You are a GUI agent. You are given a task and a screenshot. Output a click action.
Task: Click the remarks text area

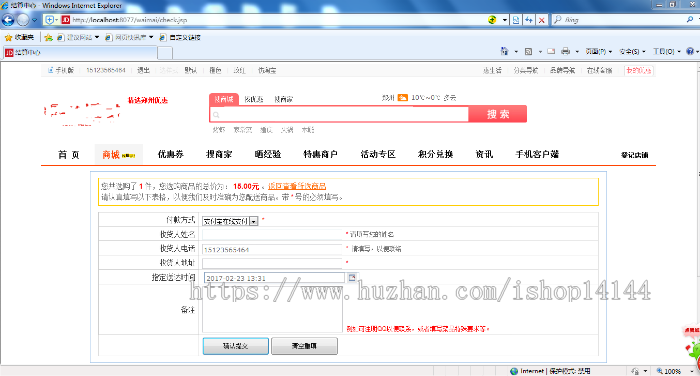272,309
